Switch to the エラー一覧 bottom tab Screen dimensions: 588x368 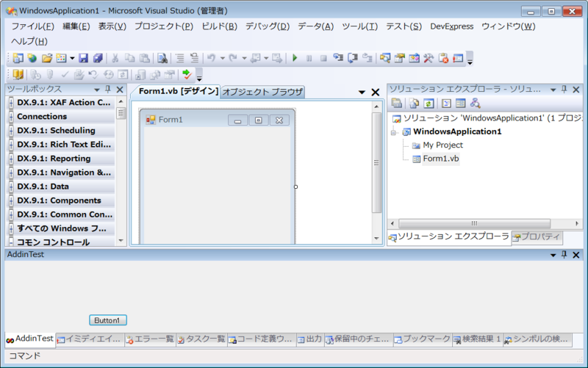tap(151, 339)
